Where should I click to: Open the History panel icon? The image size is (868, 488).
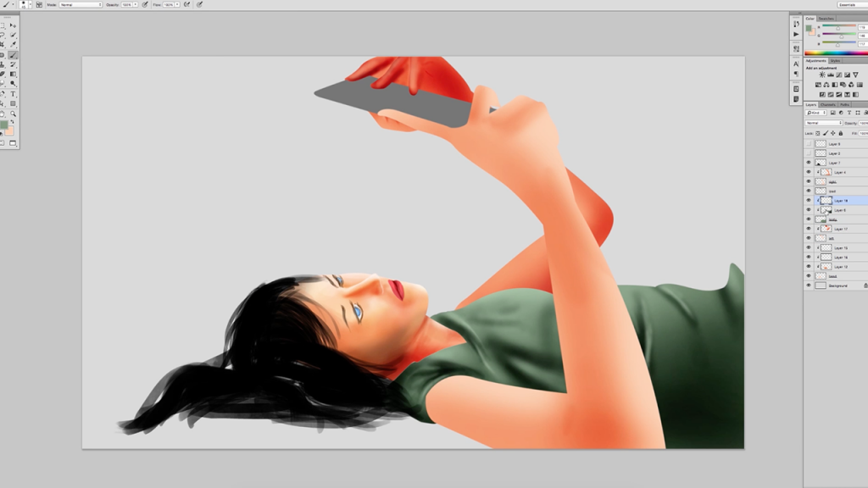(796, 24)
